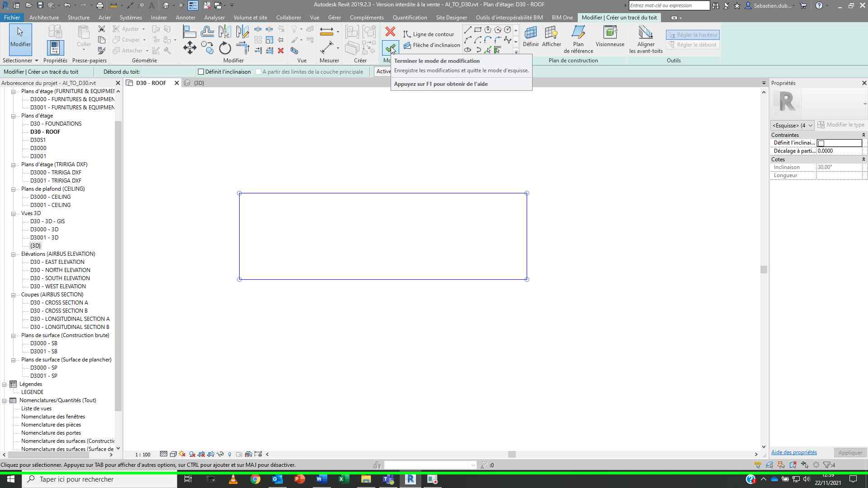Click the Débord du toit input field

coord(168,71)
